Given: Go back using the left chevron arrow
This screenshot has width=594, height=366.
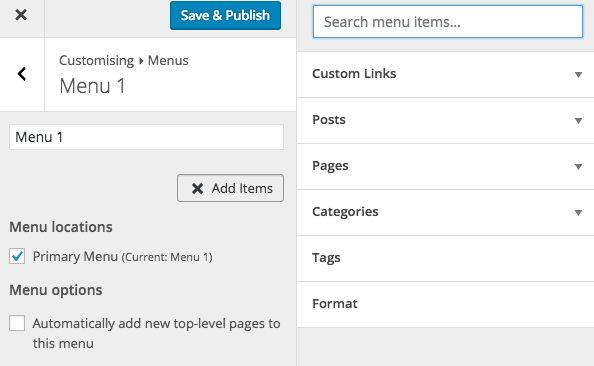Looking at the screenshot, I should [22, 74].
